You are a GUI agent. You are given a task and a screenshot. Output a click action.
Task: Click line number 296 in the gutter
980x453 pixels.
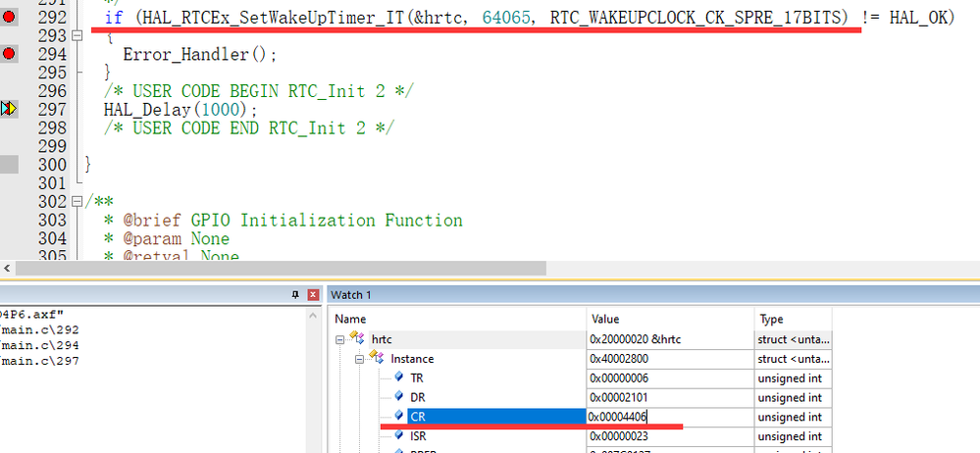click(52, 91)
